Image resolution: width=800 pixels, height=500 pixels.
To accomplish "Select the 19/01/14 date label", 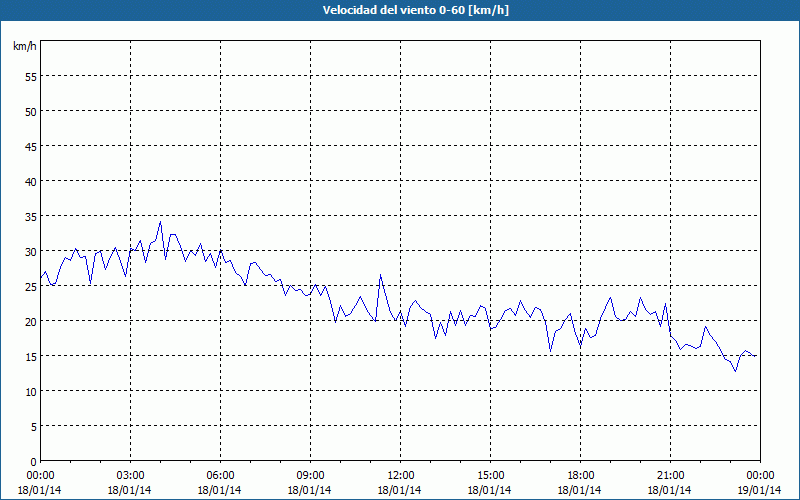I will coord(759,490).
